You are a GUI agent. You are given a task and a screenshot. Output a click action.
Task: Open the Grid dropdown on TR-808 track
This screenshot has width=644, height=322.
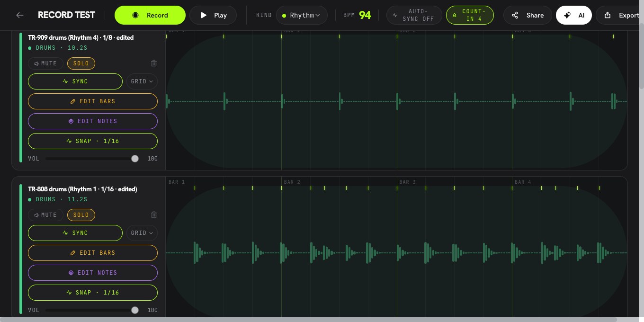[142, 233]
